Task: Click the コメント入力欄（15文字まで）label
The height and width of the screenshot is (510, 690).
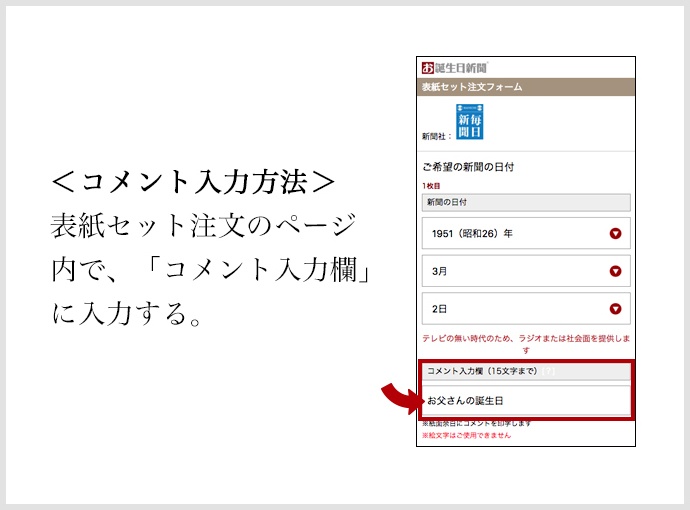Action: (x=482, y=372)
